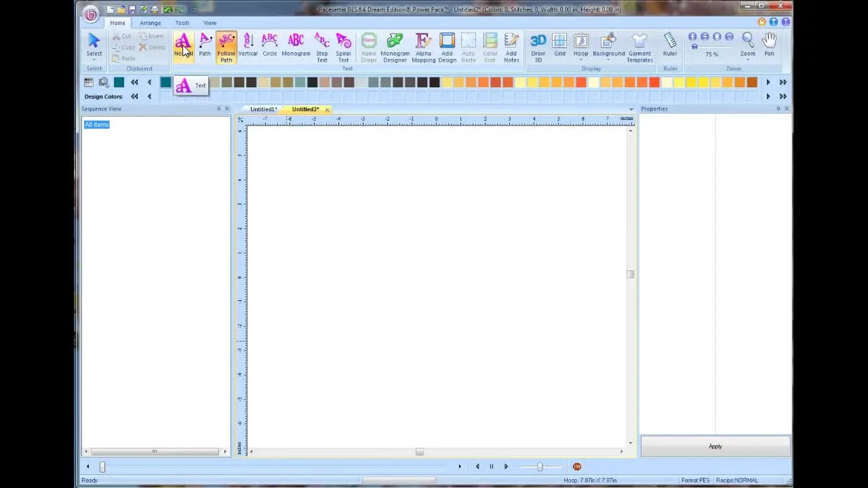Screen dimensions: 868x488
Task: Open Garment Templates
Action: (x=639, y=46)
